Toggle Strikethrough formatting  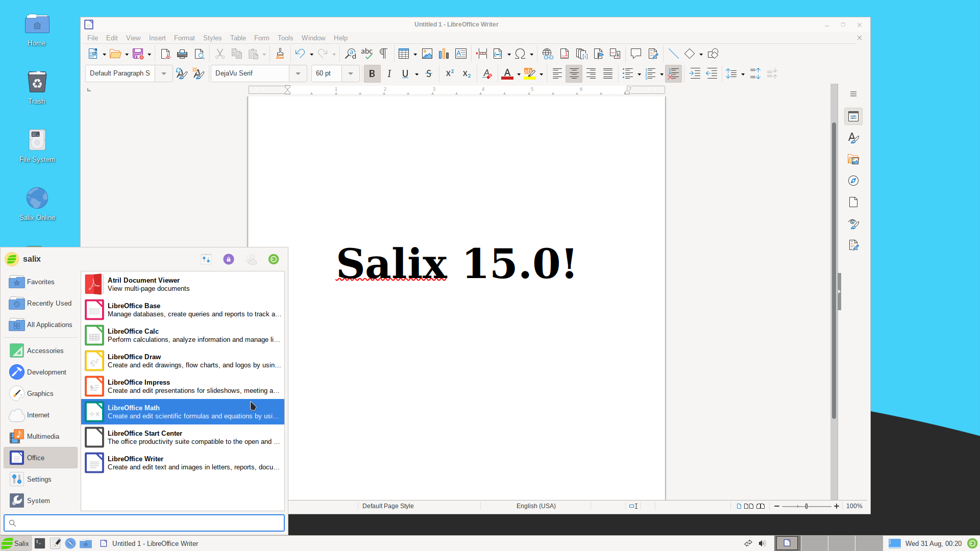point(429,74)
